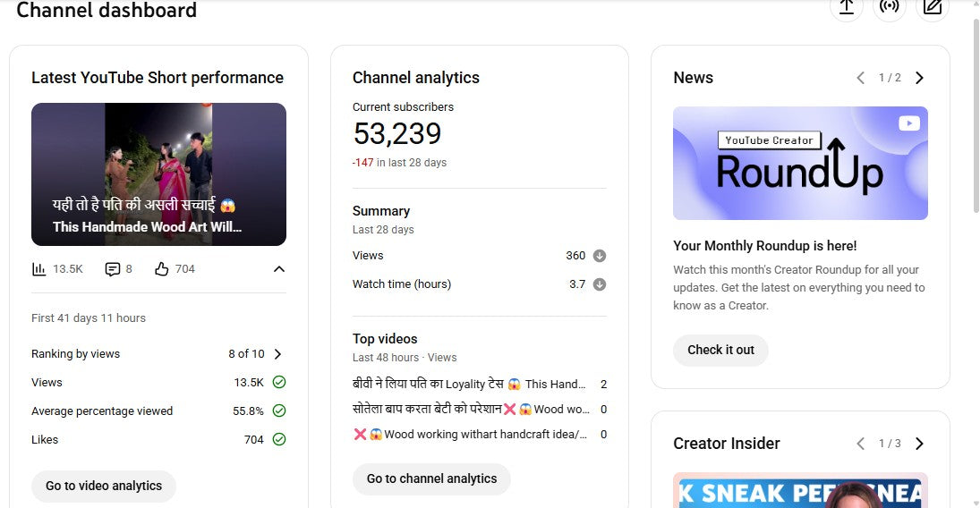Click the thumbs-up likes icon
The image size is (980, 508).
[162, 269]
